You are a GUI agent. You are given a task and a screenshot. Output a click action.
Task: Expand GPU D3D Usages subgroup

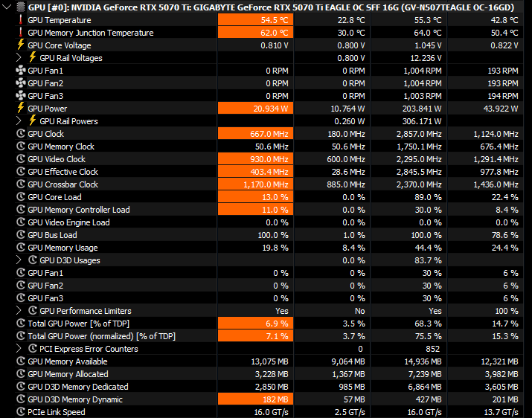tap(20, 260)
